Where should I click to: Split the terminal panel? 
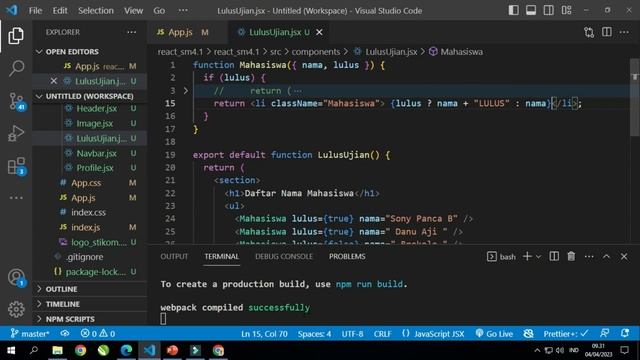point(554,256)
